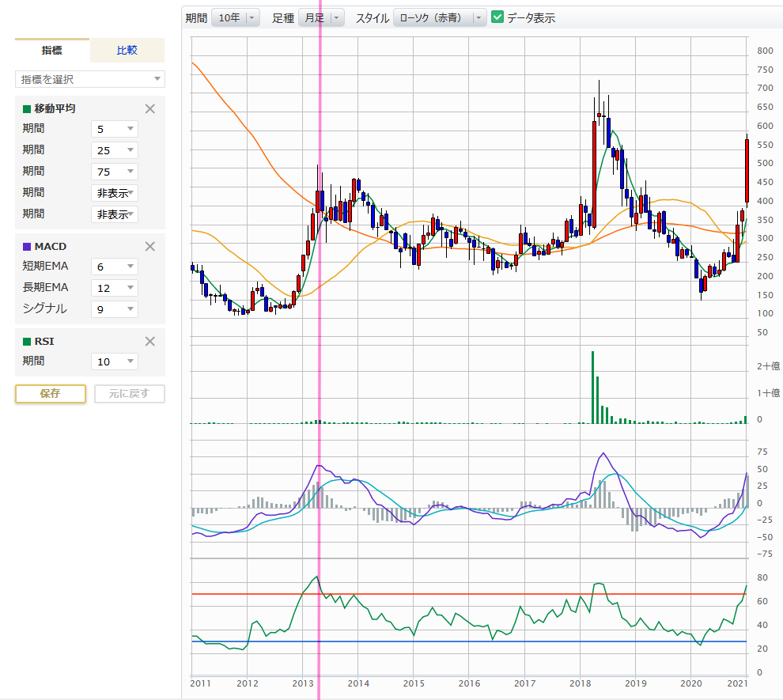Screen dimensions: 783x700
Task: Change the RSI 期間 10 dropdown
Action: pyautogui.click(x=115, y=361)
